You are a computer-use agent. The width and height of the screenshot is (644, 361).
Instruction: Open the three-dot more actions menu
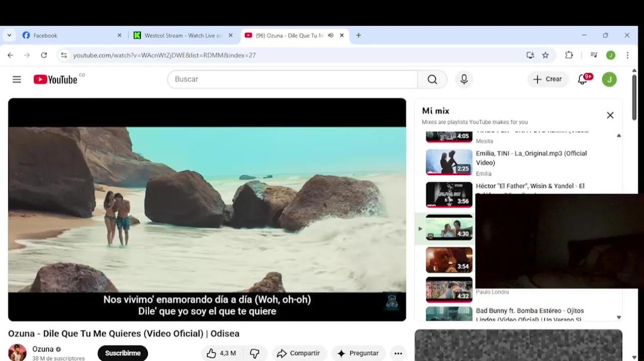398,353
